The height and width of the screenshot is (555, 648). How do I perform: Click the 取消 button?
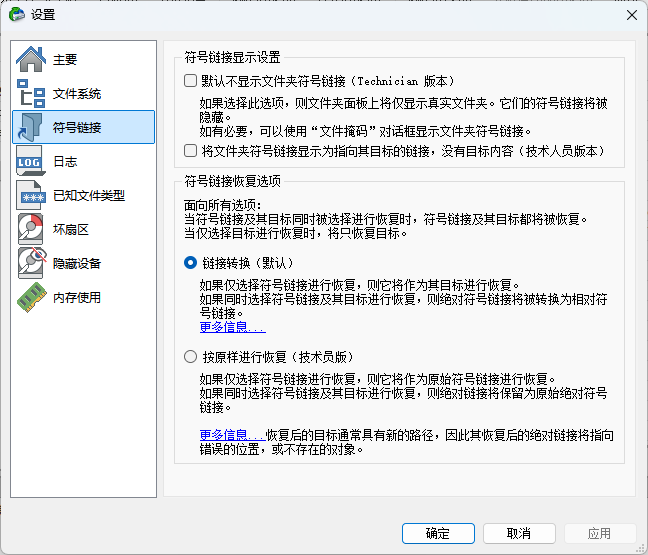519,534
